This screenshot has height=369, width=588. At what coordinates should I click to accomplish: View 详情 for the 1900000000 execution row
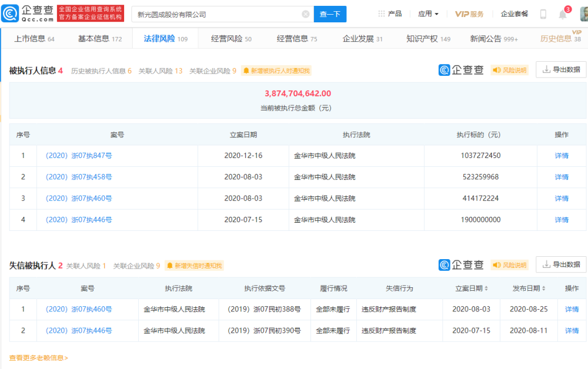[562, 220]
